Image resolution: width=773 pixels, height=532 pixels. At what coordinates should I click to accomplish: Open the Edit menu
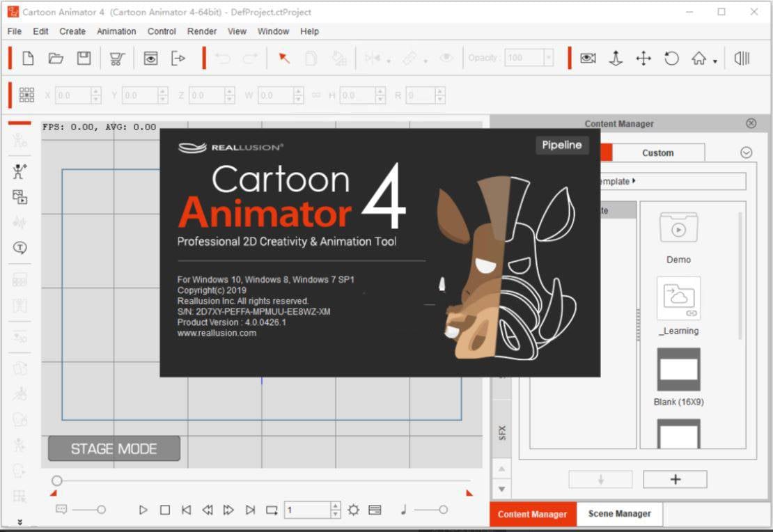tap(40, 31)
